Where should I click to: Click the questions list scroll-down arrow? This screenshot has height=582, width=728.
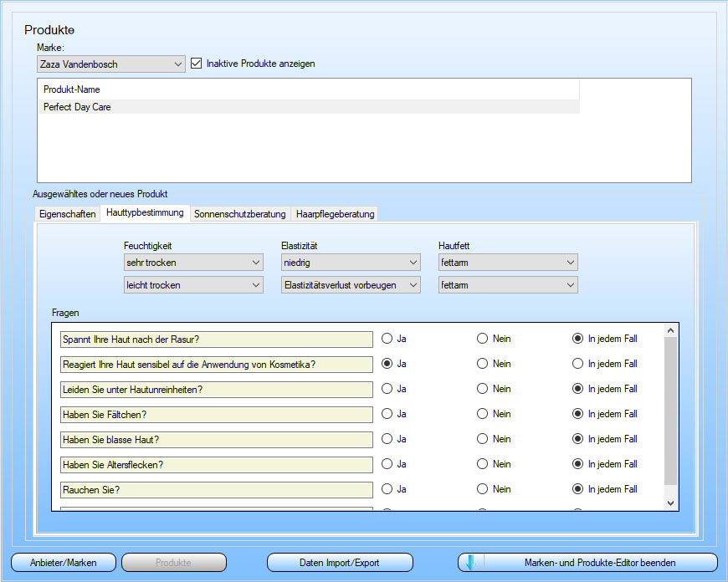[x=669, y=503]
